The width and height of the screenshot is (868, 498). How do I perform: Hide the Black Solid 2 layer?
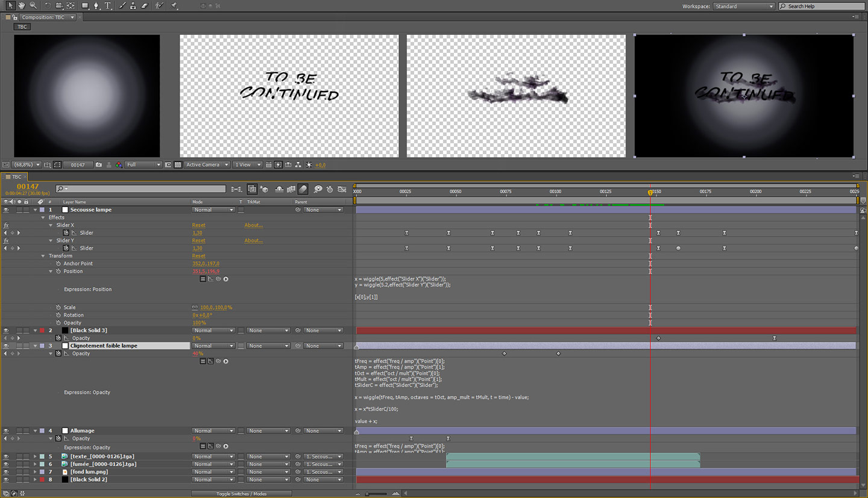(x=6, y=479)
